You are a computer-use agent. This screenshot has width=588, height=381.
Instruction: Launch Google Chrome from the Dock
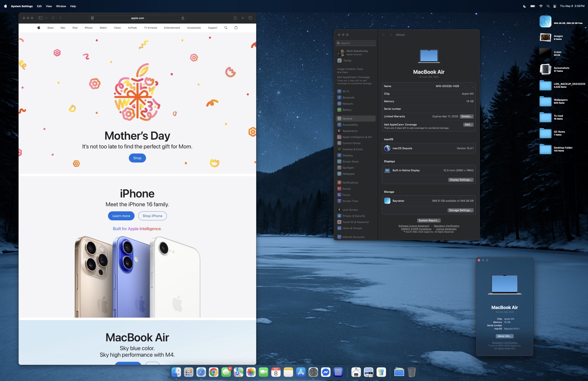click(x=213, y=372)
